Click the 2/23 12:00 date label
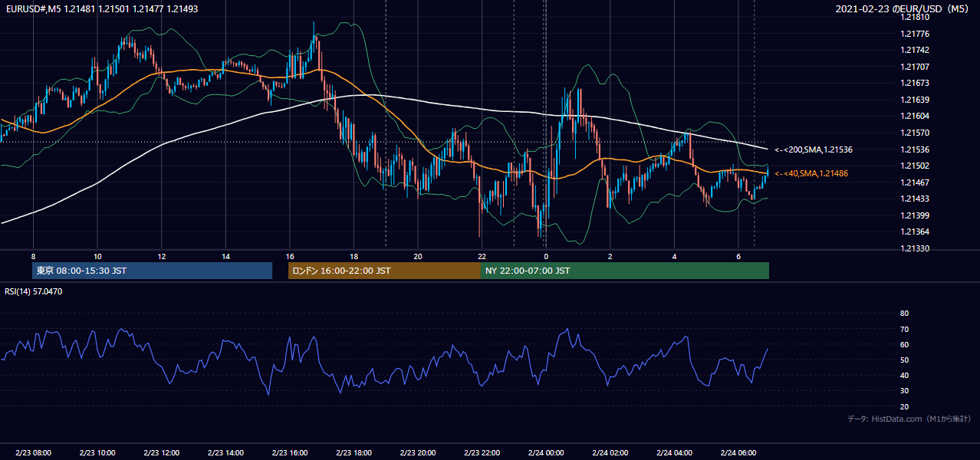980x460 pixels. click(161, 453)
